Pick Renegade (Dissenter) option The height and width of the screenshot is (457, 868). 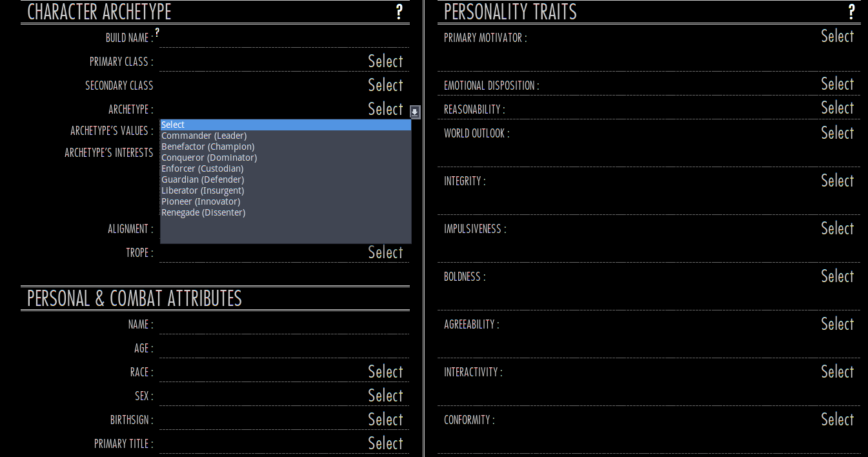tap(203, 212)
